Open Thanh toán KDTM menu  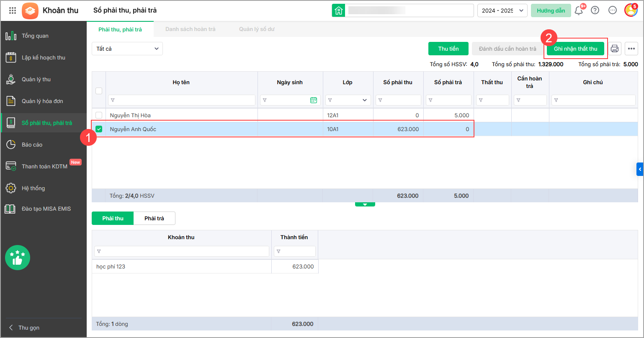[44, 167]
